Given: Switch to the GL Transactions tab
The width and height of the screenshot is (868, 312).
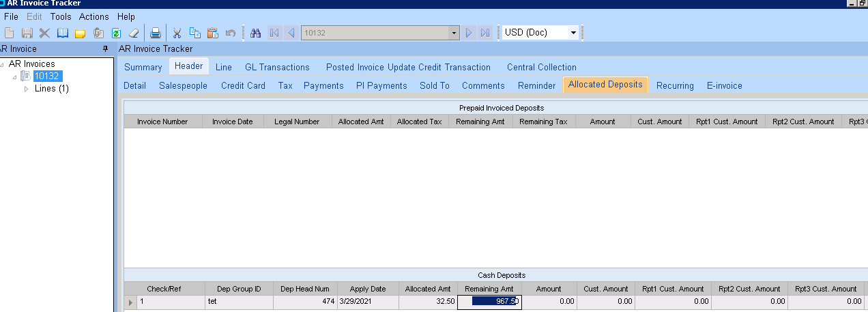Looking at the screenshot, I should coord(277,67).
